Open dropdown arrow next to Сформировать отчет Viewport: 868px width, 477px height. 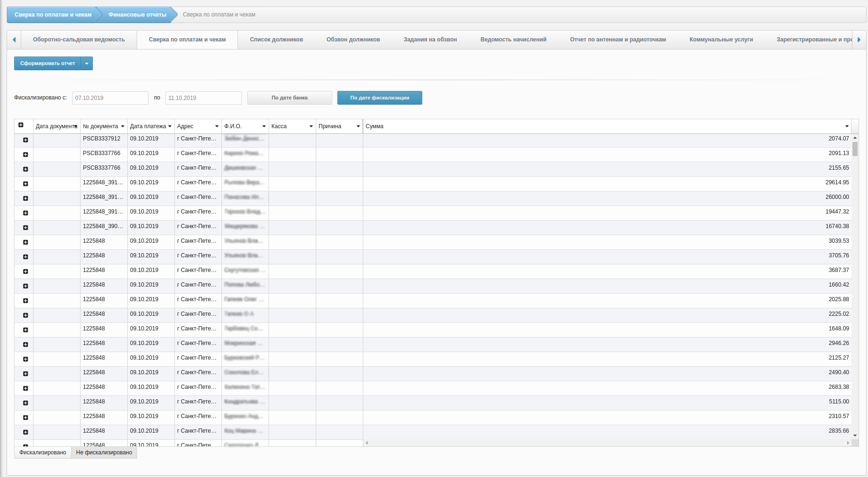(x=87, y=64)
